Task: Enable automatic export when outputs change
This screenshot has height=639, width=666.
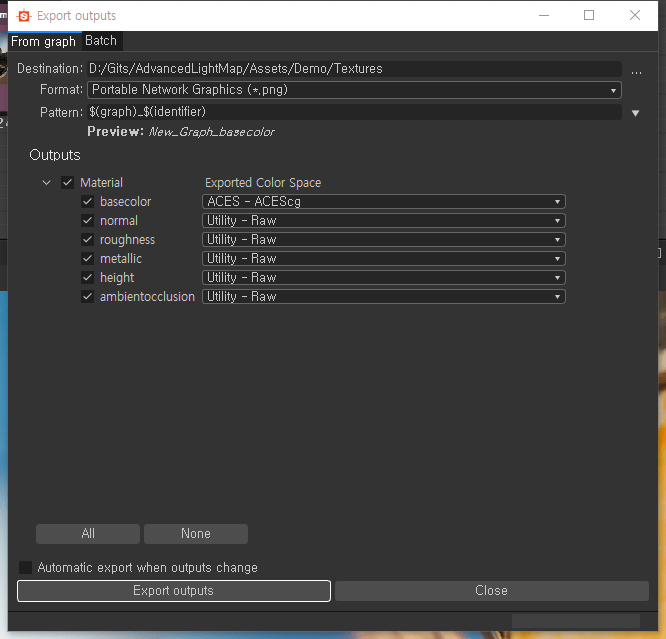Action: coord(26,568)
